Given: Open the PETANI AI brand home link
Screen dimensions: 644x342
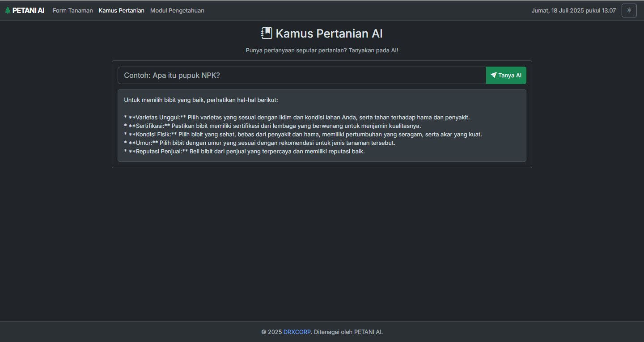Looking at the screenshot, I should tap(25, 10).
